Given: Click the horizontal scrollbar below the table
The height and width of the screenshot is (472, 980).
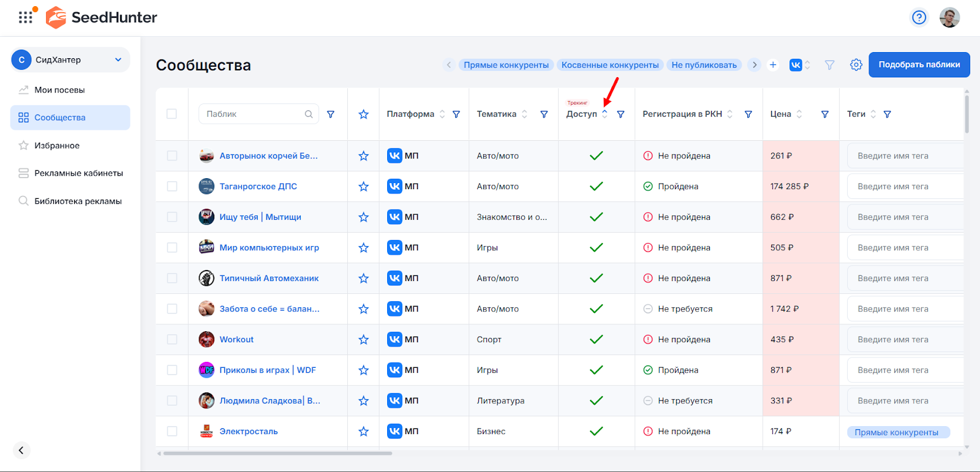Looking at the screenshot, I should point(277,454).
